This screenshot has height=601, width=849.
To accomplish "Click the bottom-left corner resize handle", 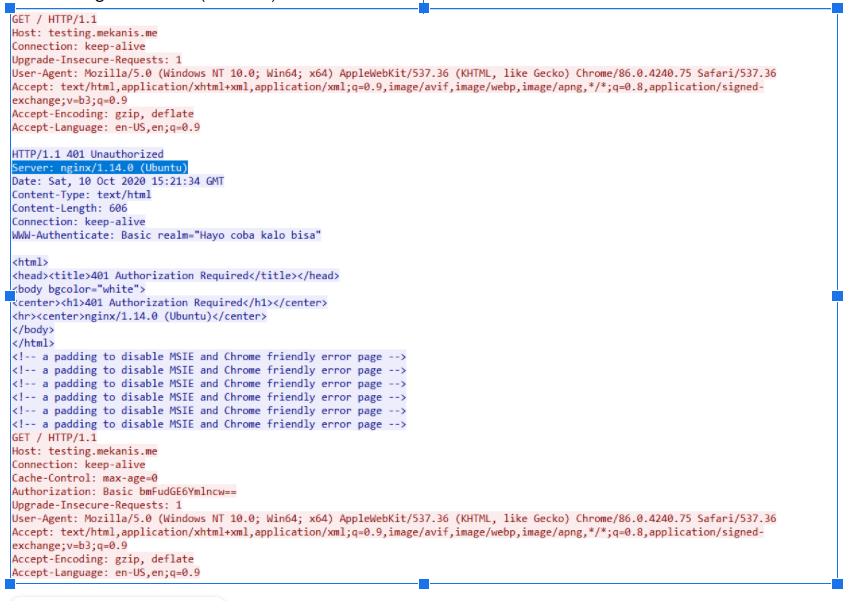I will click(10, 584).
